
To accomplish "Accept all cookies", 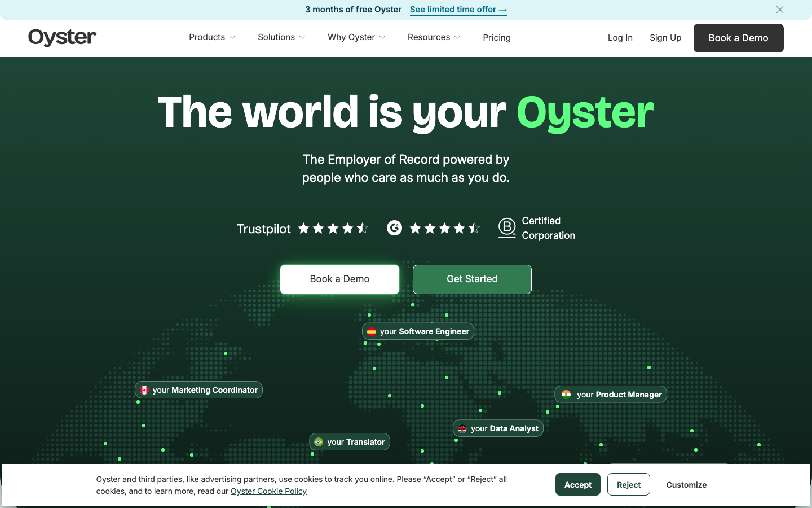I will point(578,485).
